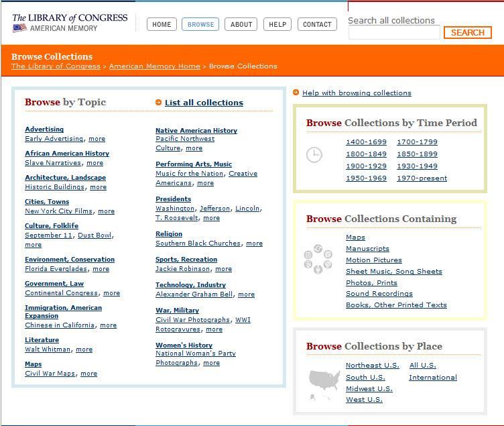The image size is (504, 426).
Task: Open Architecture, Landscape topic
Action: [x=66, y=177]
